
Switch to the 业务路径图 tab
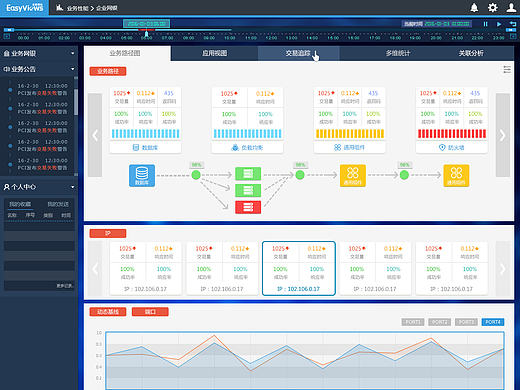point(127,53)
